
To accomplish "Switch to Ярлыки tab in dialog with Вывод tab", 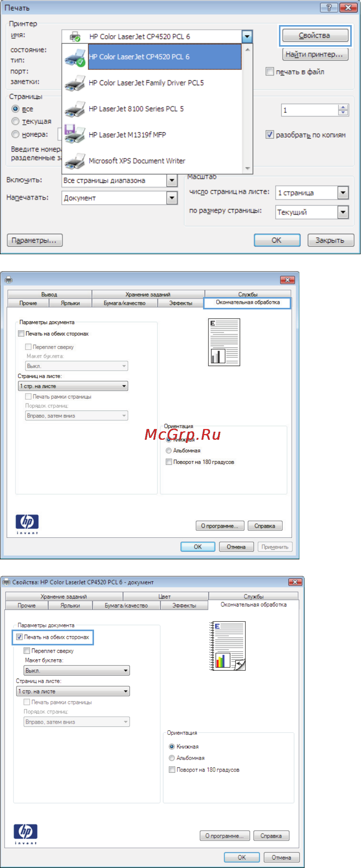I will (71, 303).
